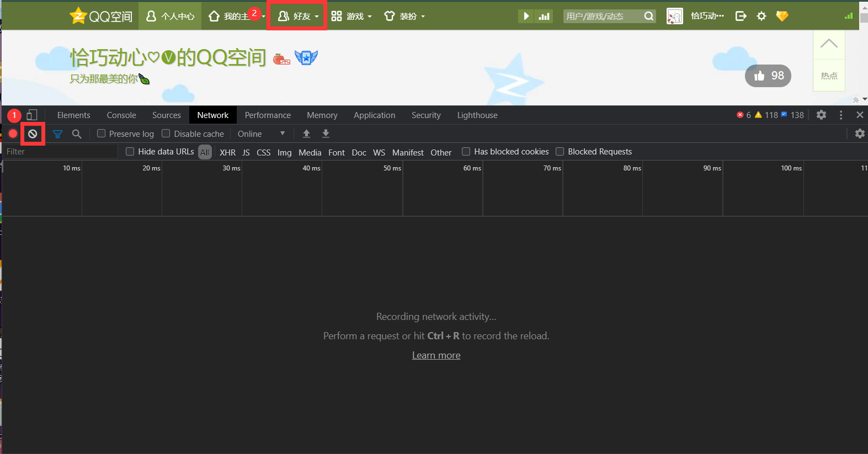Click the Export HAR download arrow
The image size is (868, 454).
pos(326,133)
